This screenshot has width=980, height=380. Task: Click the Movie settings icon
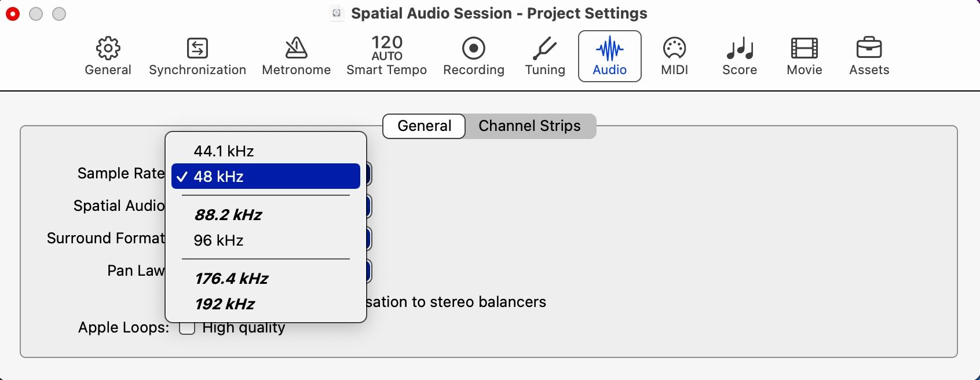pos(803,55)
